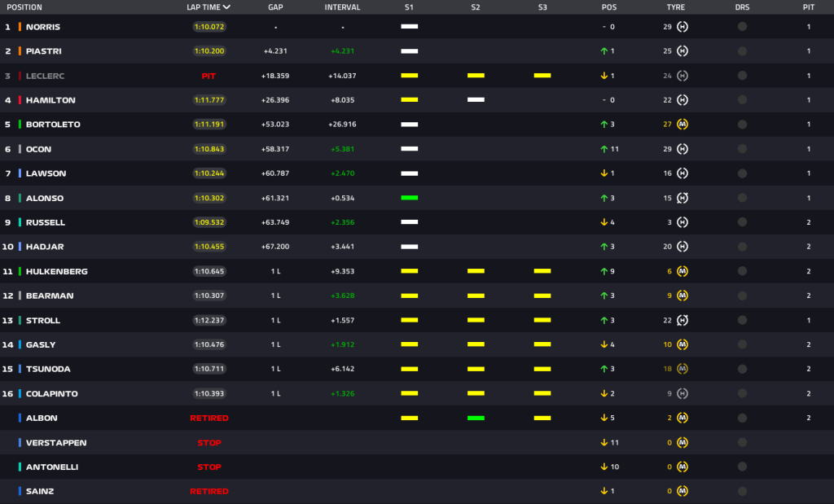The width and height of the screenshot is (834, 504).
Task: Click the DRS indicator dot for Norris
Action: coord(742,27)
